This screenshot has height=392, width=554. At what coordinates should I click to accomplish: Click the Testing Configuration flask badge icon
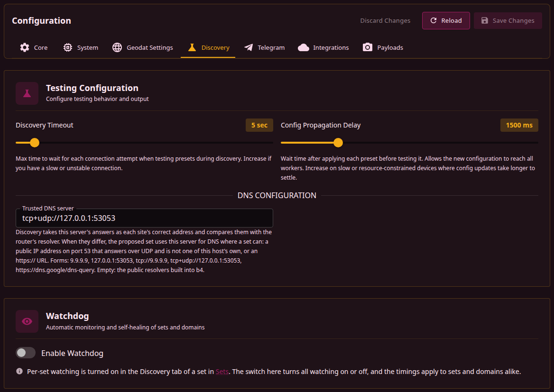pos(27,93)
